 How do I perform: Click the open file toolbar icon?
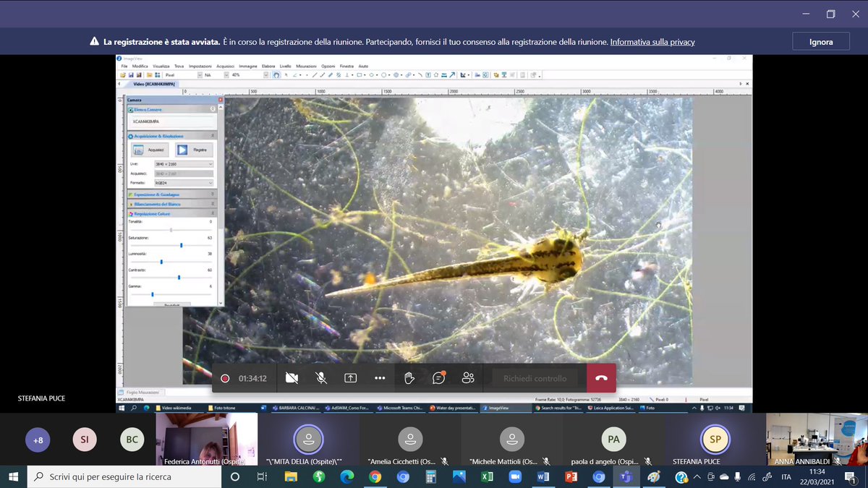(123, 74)
